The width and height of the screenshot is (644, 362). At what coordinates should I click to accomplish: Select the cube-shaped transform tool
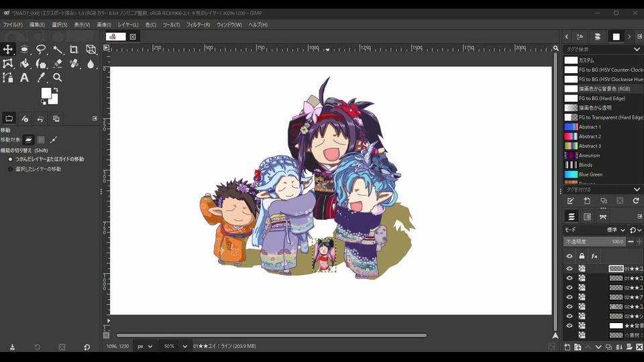(x=91, y=49)
